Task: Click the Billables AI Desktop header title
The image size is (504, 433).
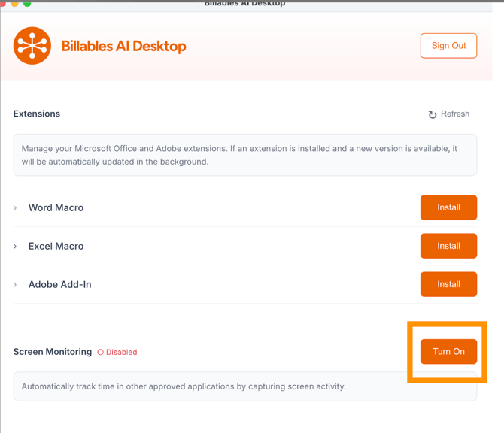Action: (x=123, y=46)
